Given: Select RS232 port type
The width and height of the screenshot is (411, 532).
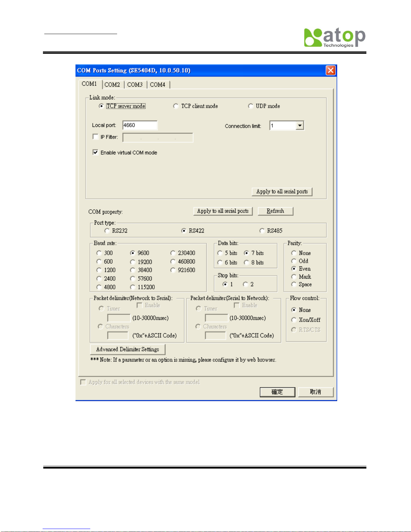Looking at the screenshot, I should point(107,231).
